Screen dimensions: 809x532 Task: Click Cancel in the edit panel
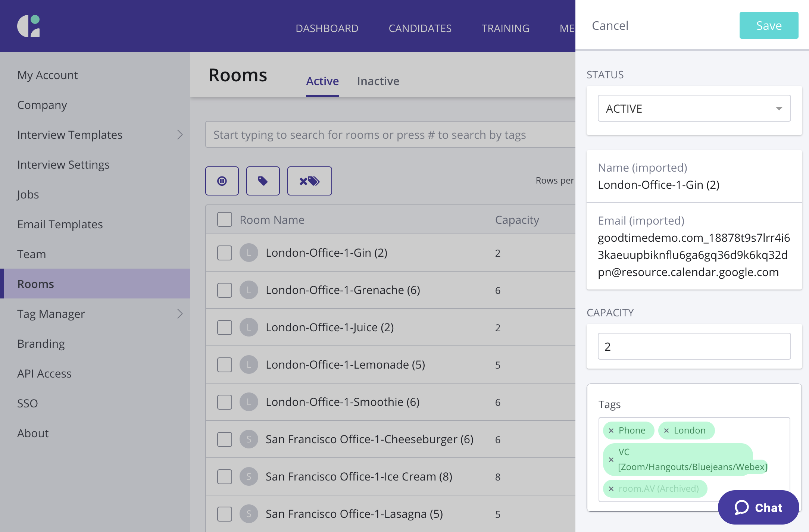tap(610, 25)
